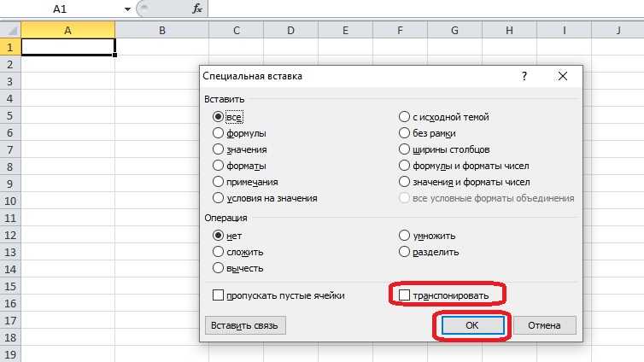
Task: Confirm with the OK button
Action: pyautogui.click(x=472, y=325)
